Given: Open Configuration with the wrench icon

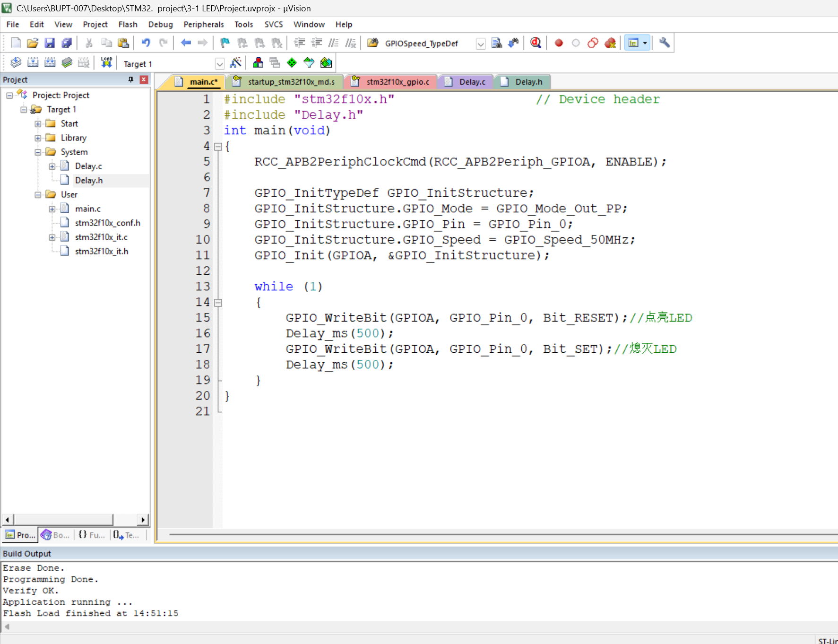Looking at the screenshot, I should click(665, 43).
